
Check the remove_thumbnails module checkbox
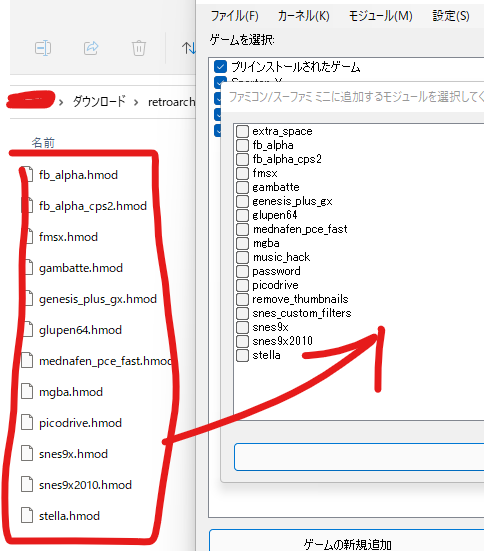coord(242,299)
